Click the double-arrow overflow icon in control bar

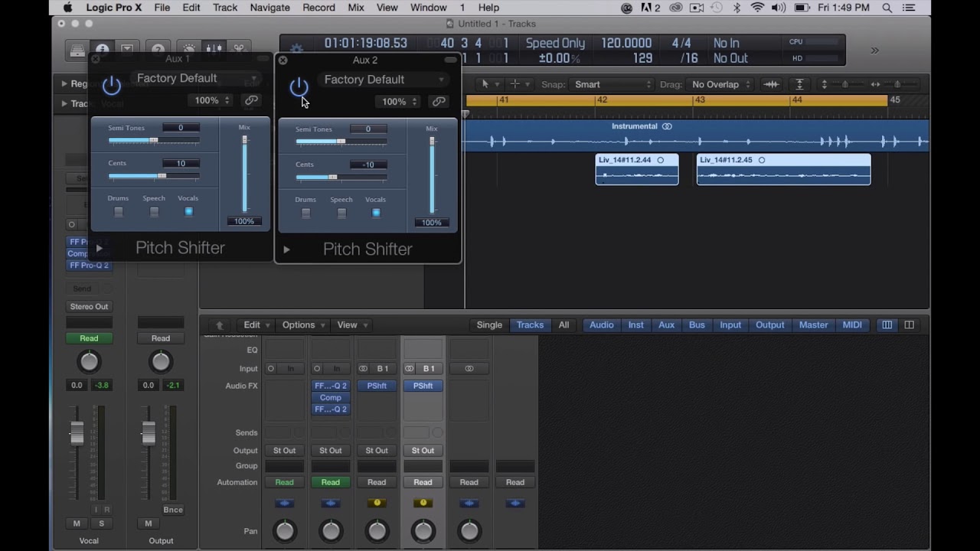click(874, 51)
